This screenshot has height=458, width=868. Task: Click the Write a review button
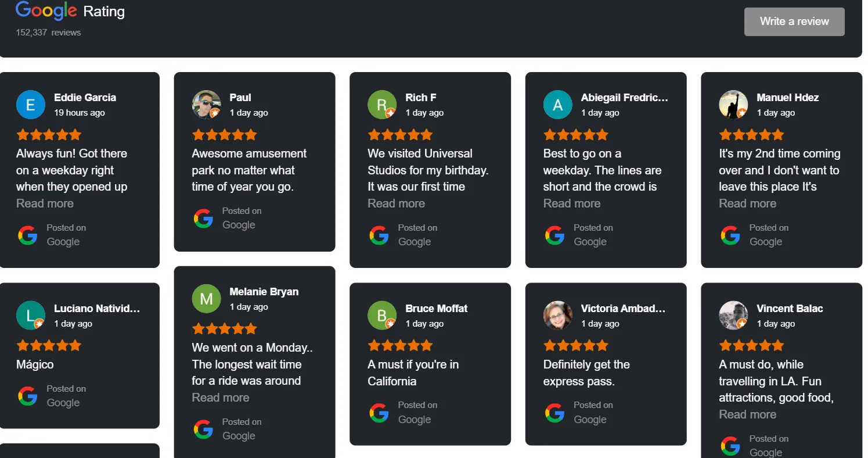click(794, 21)
